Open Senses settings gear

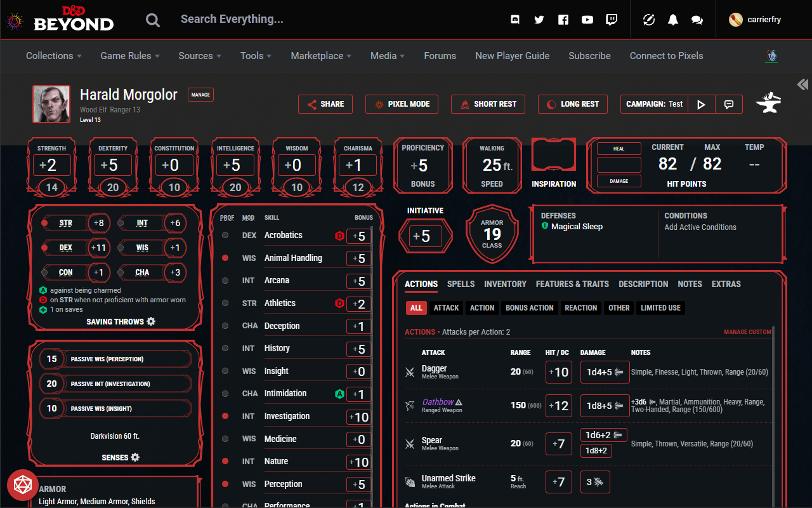(135, 457)
